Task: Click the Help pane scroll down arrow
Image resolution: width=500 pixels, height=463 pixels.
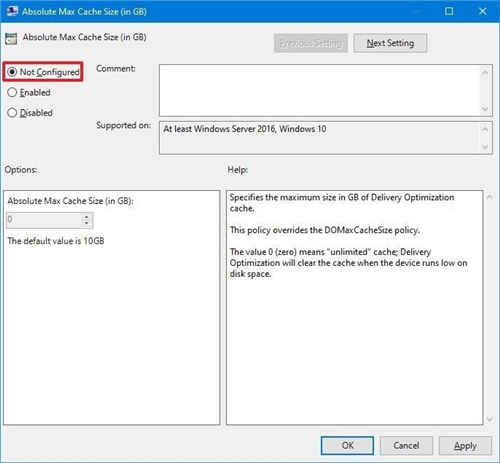Action: pos(489,419)
